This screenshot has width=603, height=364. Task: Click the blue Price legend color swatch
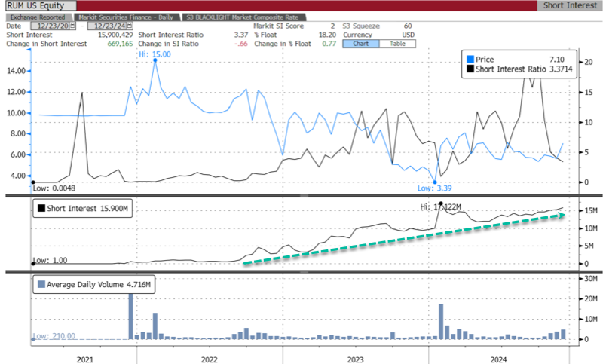click(x=470, y=60)
